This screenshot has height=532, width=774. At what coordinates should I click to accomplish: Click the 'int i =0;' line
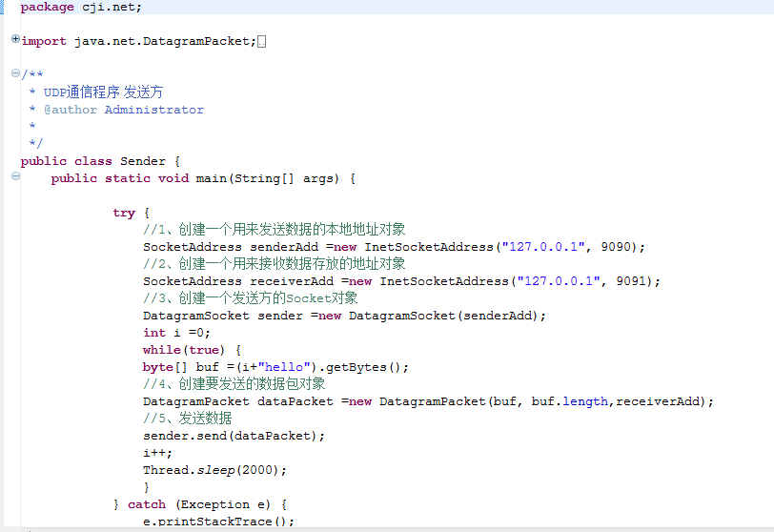click(x=176, y=333)
